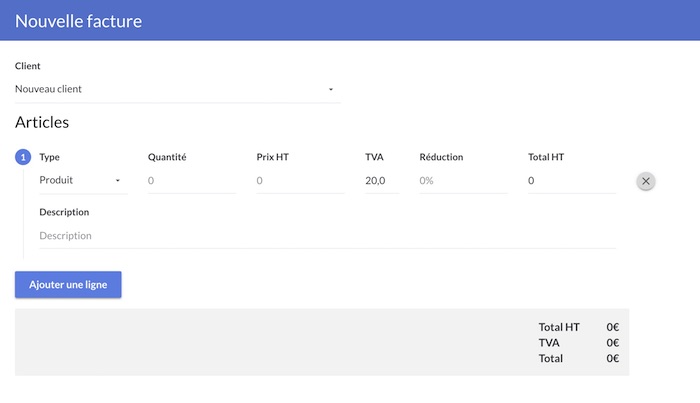Click the Total HT amount in summary
This screenshot has height=403, width=700.
pos(612,327)
